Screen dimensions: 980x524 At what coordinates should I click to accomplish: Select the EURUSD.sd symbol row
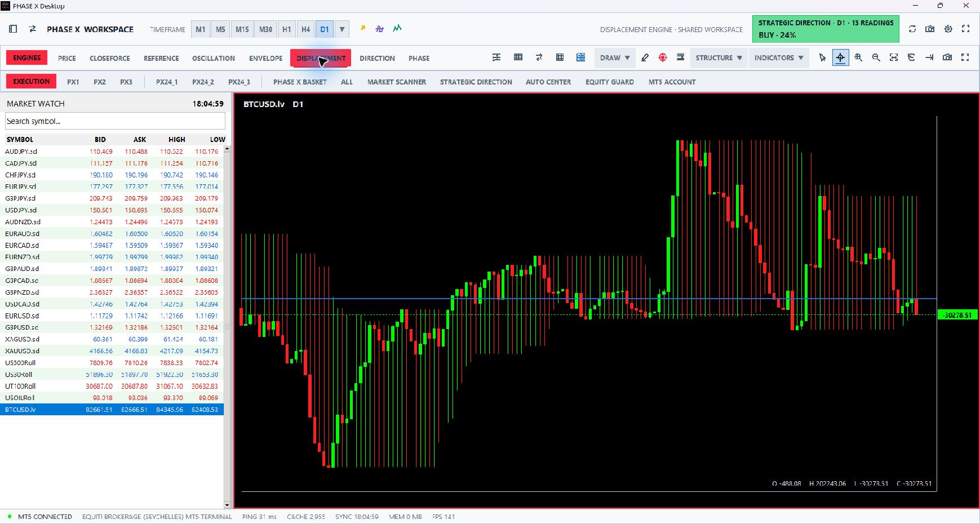click(112, 316)
